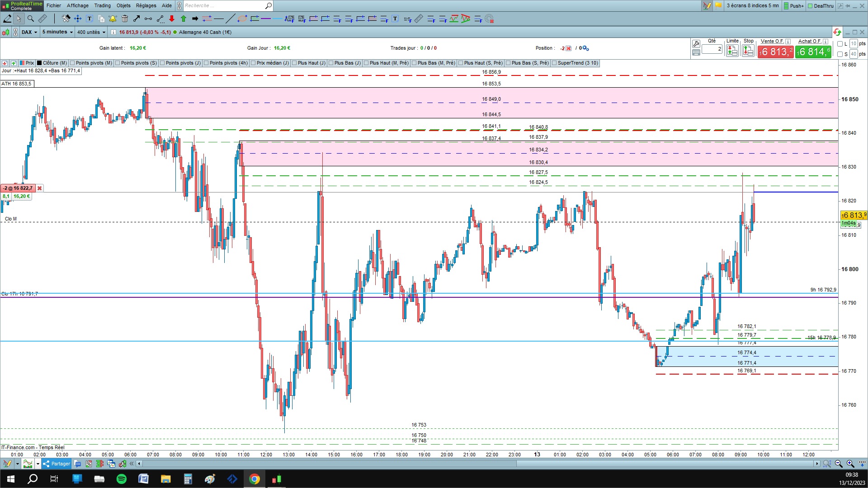Select the red down arrow drawing tool
This screenshot has height=488, width=868.
172,19
